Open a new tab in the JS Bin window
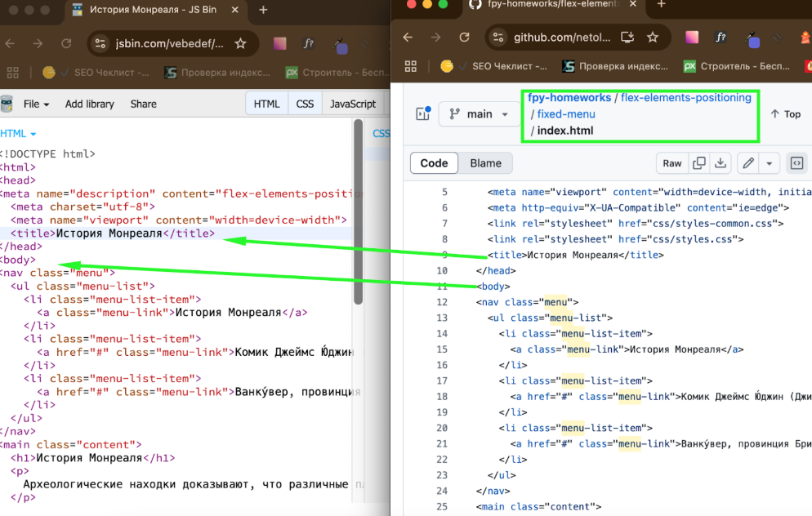This screenshot has width=812, height=516. click(x=263, y=10)
